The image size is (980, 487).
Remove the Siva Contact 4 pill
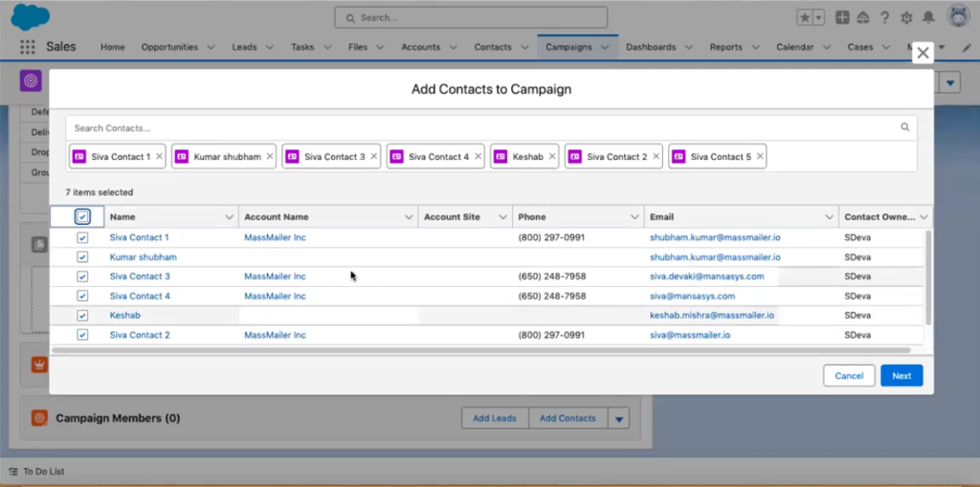[479, 157]
